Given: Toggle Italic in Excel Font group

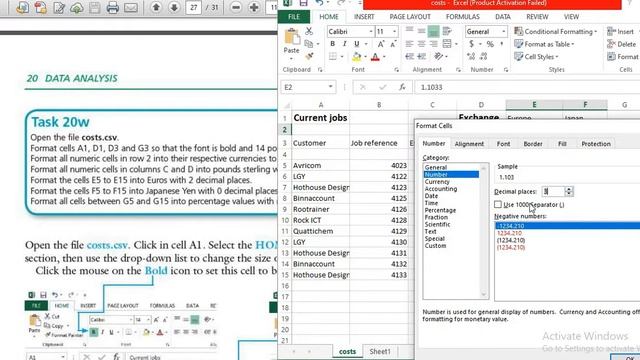Looking at the screenshot, I should point(344,44).
